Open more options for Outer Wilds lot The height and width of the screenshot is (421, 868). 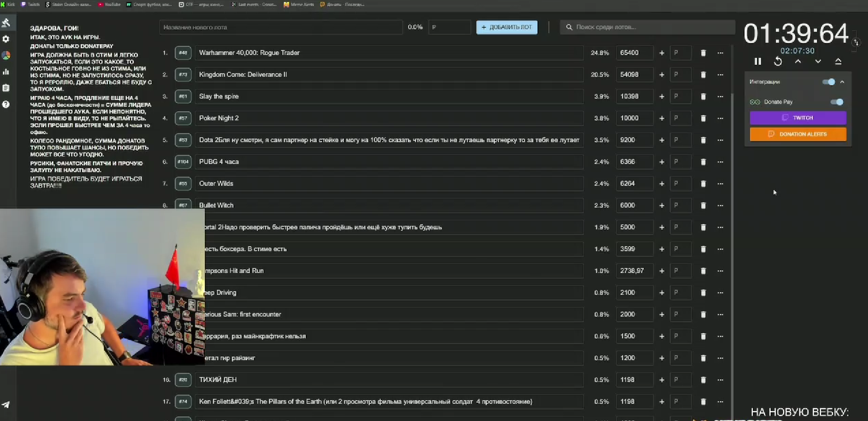pos(720,183)
